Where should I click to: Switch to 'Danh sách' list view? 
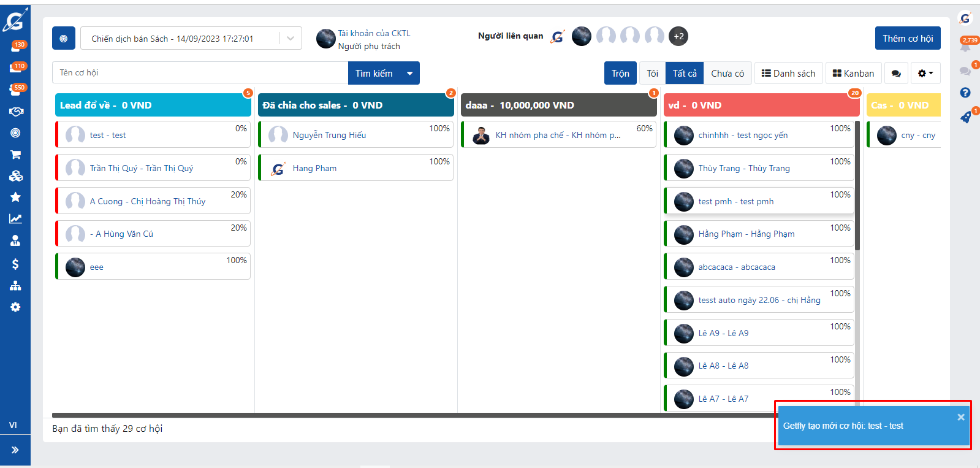(x=788, y=74)
